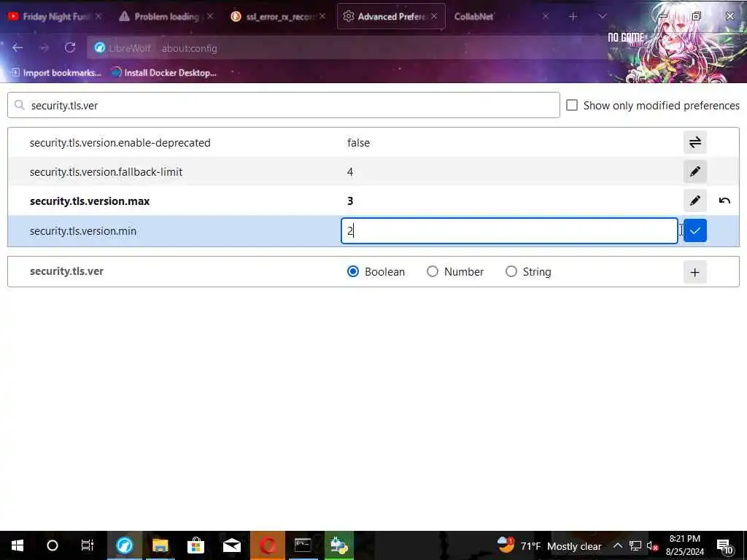Image resolution: width=747 pixels, height=560 pixels.
Task: Open File Explorer from the taskbar
Action: pyautogui.click(x=160, y=545)
